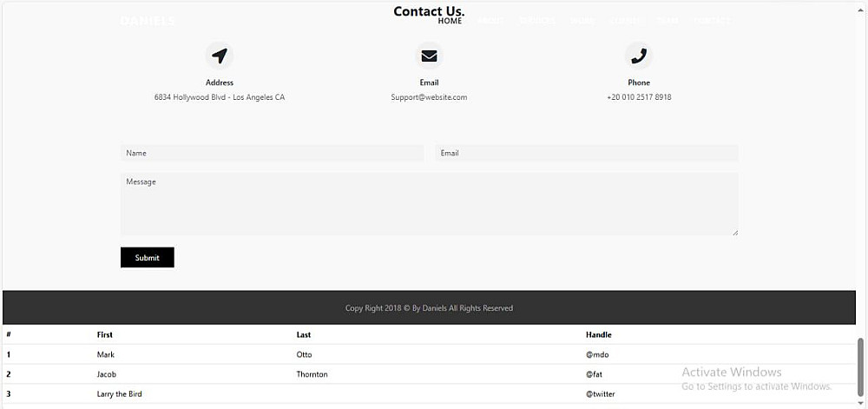
Task: Click the Handle column header
Action: click(598, 335)
